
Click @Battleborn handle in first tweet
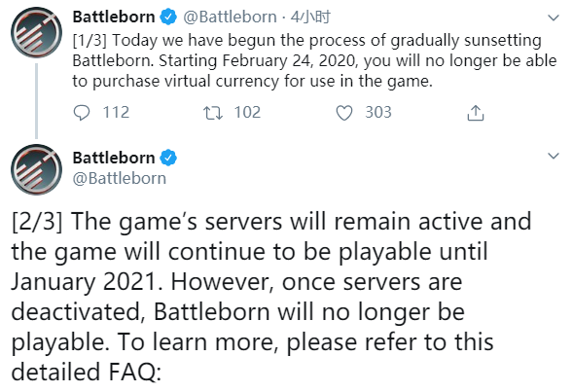click(x=230, y=17)
